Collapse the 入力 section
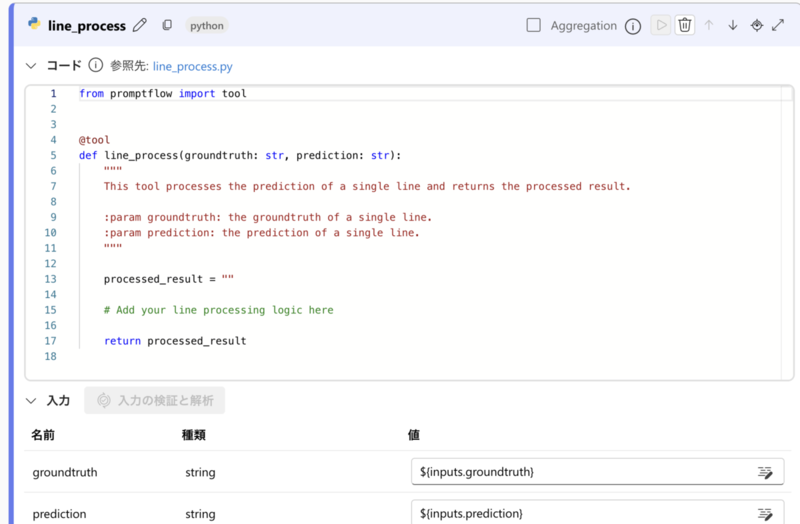Screen dimensions: 800x524 (x=31, y=401)
